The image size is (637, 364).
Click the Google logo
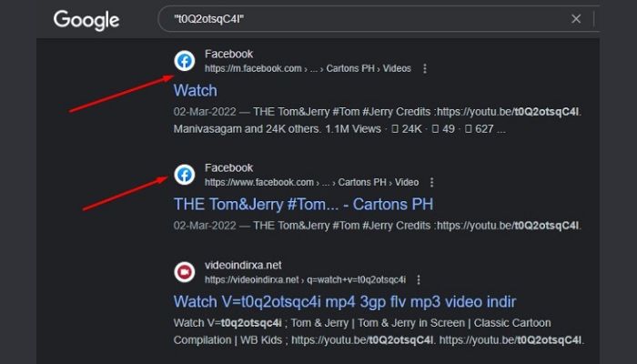(x=86, y=20)
